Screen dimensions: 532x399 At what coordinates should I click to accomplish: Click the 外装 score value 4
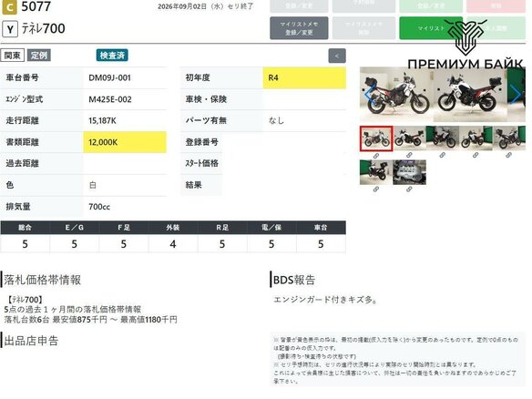[x=173, y=244]
